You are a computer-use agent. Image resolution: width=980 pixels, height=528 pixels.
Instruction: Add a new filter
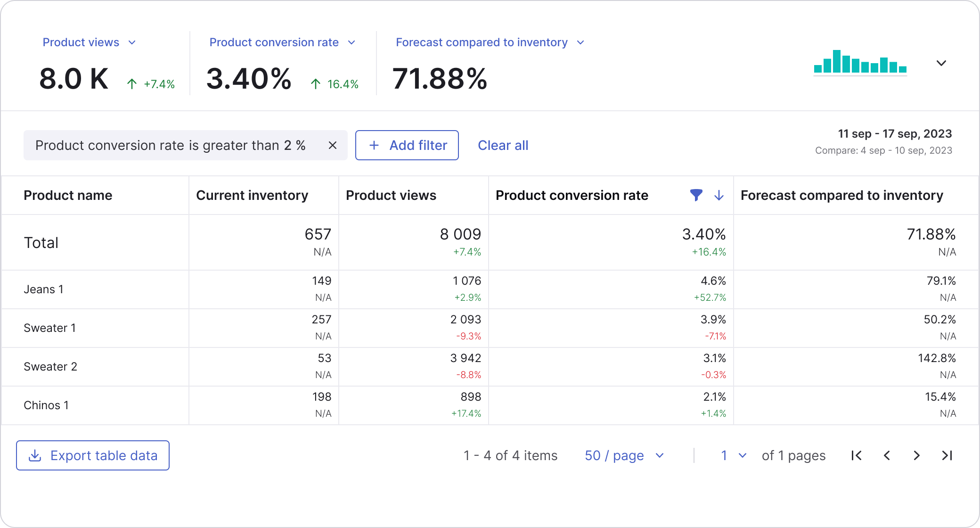(x=407, y=145)
